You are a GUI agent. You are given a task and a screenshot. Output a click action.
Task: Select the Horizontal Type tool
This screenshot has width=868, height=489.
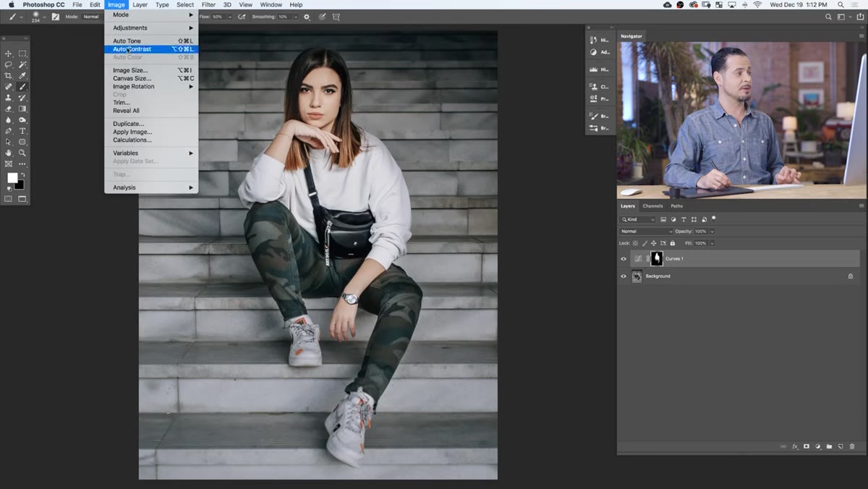tap(22, 131)
